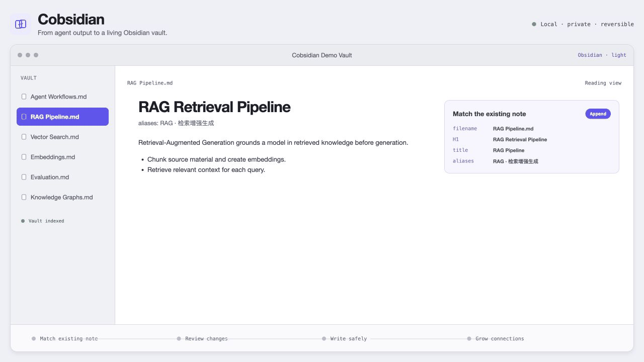Click the title value "RAG Pipeline" in the card

pos(509,150)
